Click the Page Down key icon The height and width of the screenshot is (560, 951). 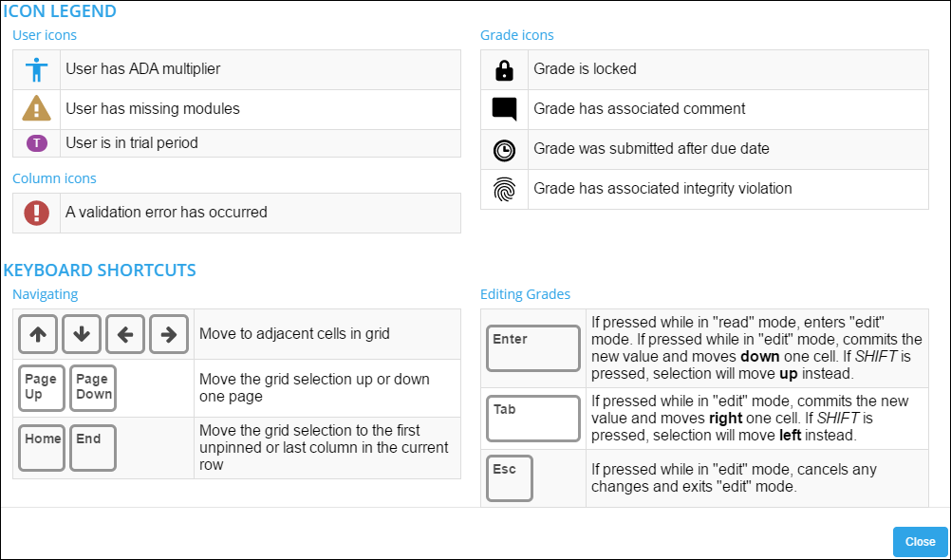point(93,387)
